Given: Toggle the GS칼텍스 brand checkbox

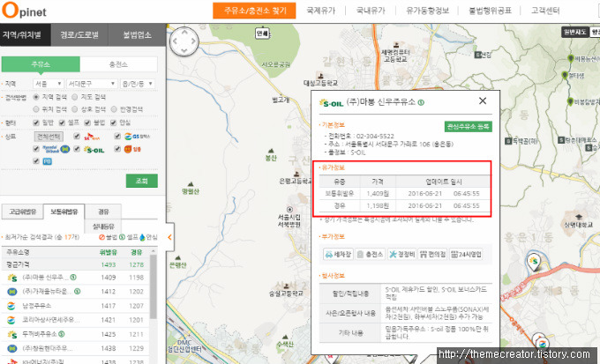Looking at the screenshot, I should coord(117,136).
